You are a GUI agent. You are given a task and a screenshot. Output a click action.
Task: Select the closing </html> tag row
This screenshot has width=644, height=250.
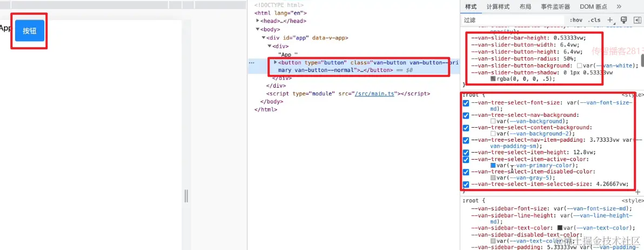[x=266, y=110]
